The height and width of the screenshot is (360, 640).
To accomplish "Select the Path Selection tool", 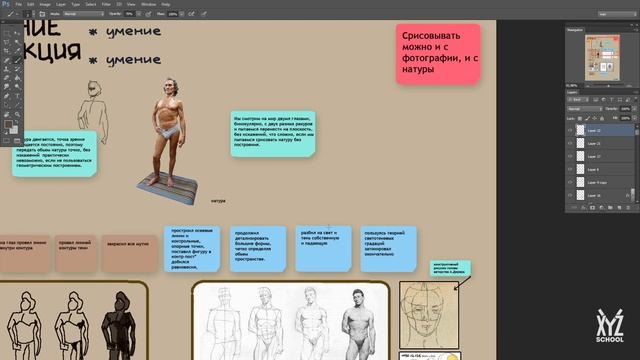I will pos(7,105).
